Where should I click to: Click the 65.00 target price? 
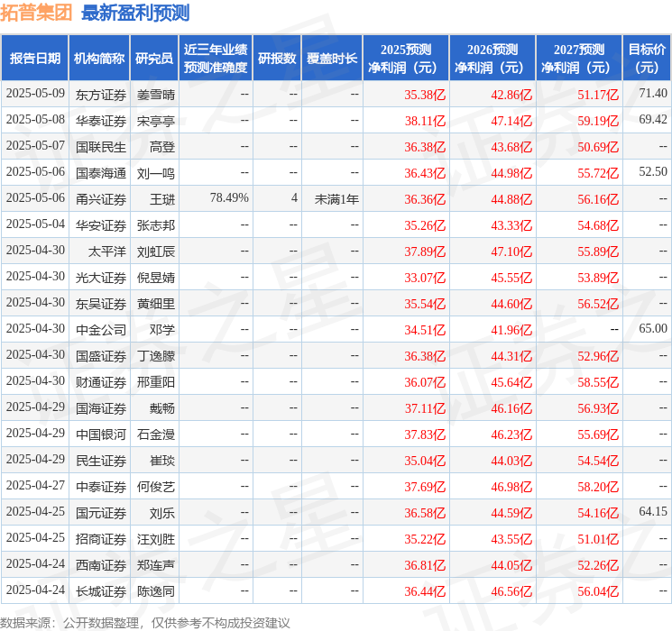click(x=653, y=328)
